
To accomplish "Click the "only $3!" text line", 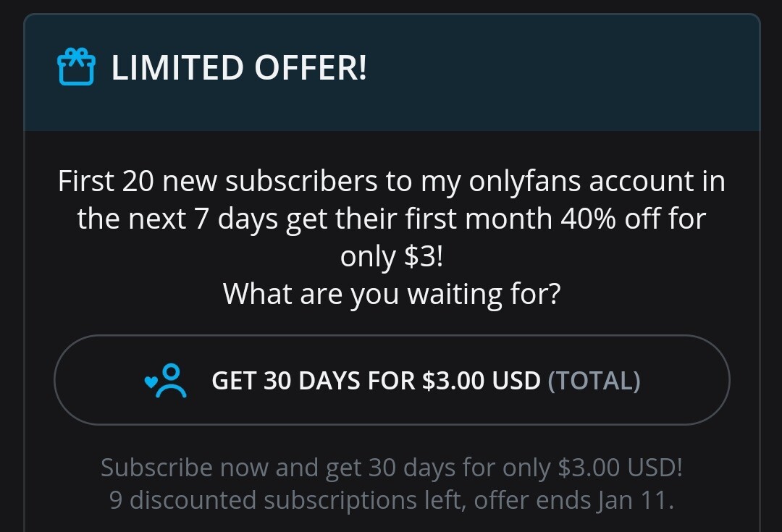I will coord(391,256).
